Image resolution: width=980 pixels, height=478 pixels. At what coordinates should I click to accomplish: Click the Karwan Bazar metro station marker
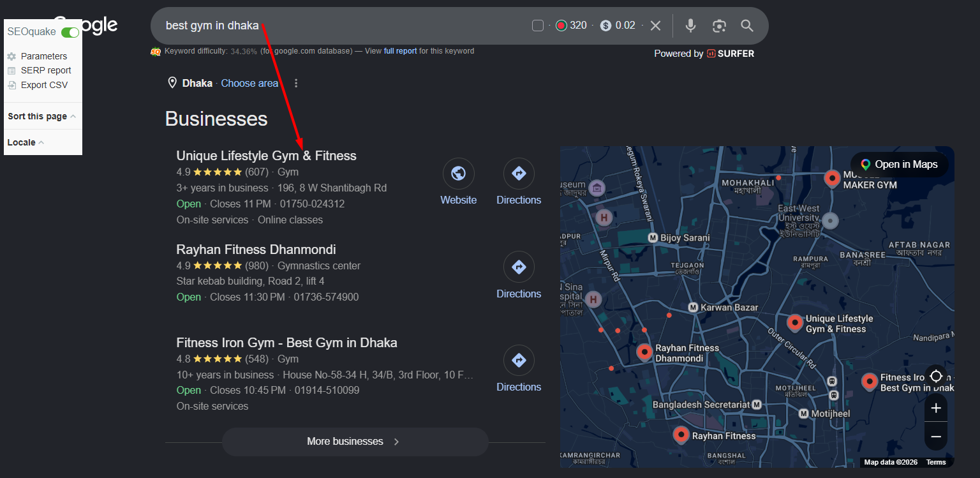pyautogui.click(x=694, y=308)
